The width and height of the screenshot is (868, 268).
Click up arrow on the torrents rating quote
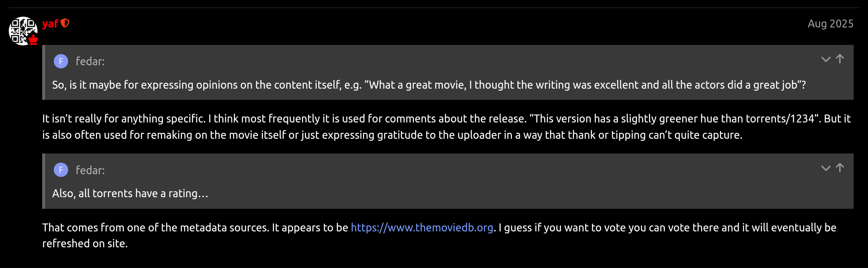840,168
